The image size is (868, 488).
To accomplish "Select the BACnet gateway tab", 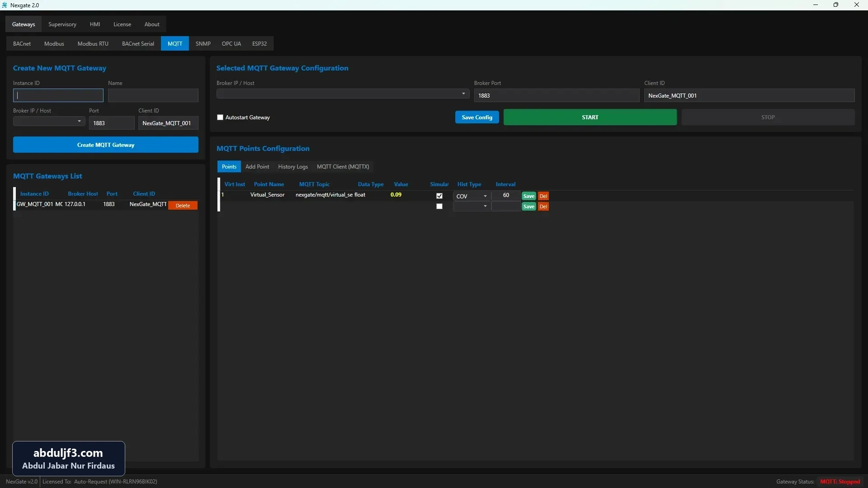I will [22, 44].
